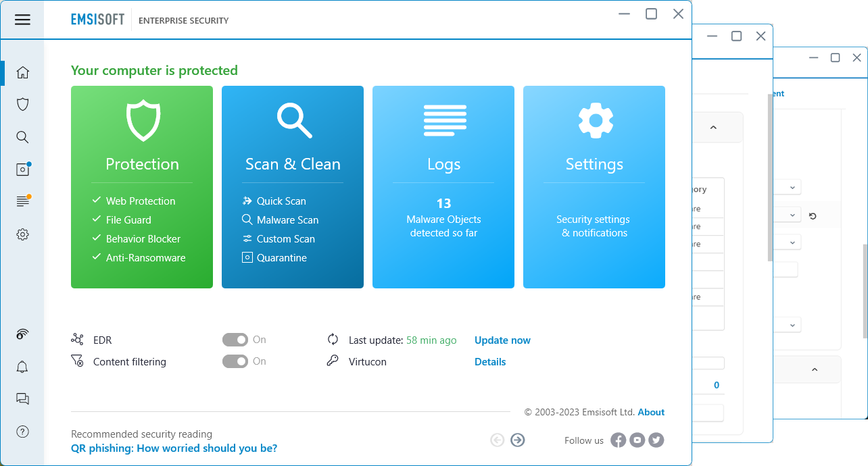Open the Emsisoft YouTube channel

tap(637, 440)
